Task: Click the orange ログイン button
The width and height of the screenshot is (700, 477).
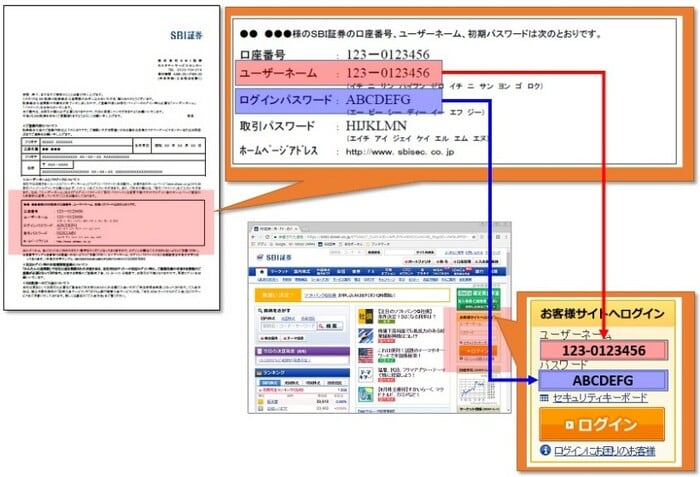Action: tap(602, 424)
